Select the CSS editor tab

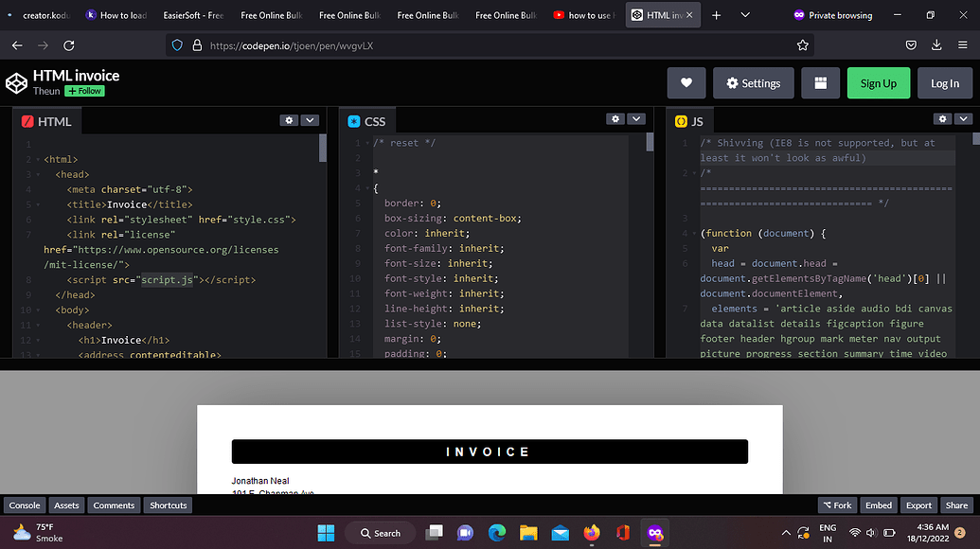coord(367,122)
